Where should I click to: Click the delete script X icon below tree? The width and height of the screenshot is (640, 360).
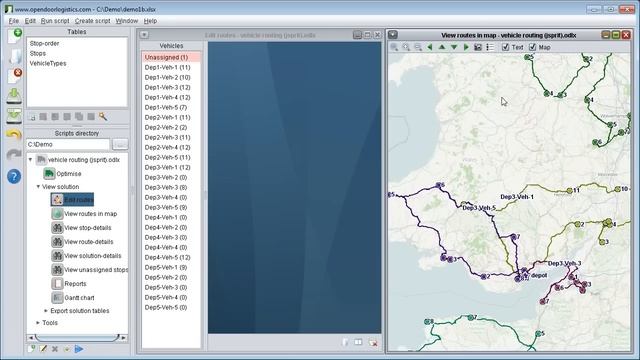(55, 349)
